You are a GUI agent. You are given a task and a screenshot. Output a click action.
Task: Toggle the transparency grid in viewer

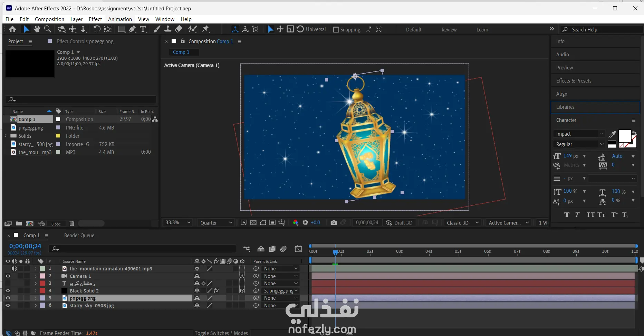253,223
